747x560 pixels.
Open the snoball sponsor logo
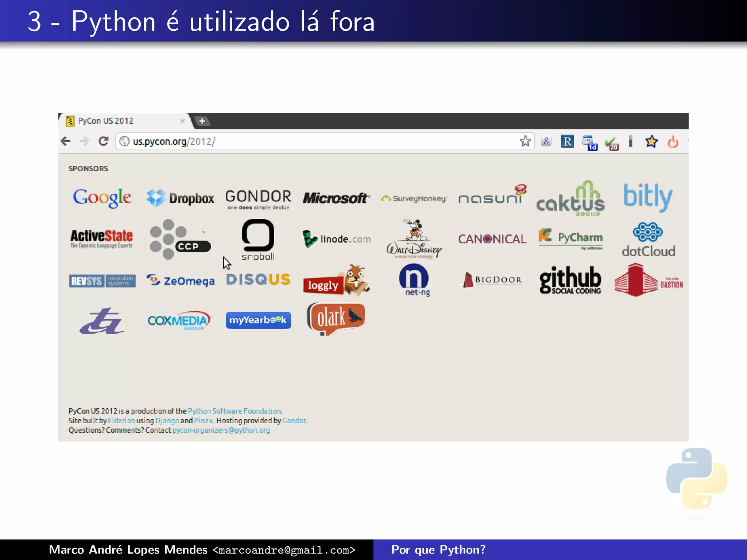258,240
